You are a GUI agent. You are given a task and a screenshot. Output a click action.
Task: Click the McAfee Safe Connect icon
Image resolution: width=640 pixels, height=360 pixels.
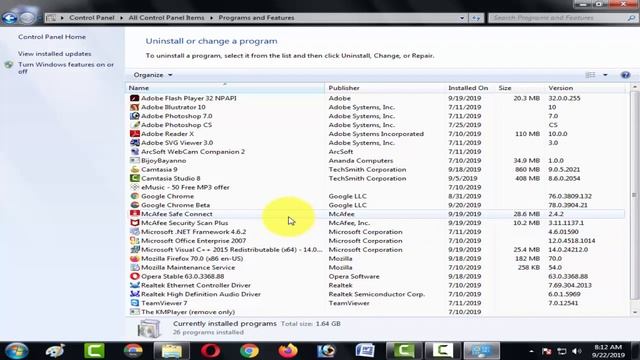coord(134,214)
